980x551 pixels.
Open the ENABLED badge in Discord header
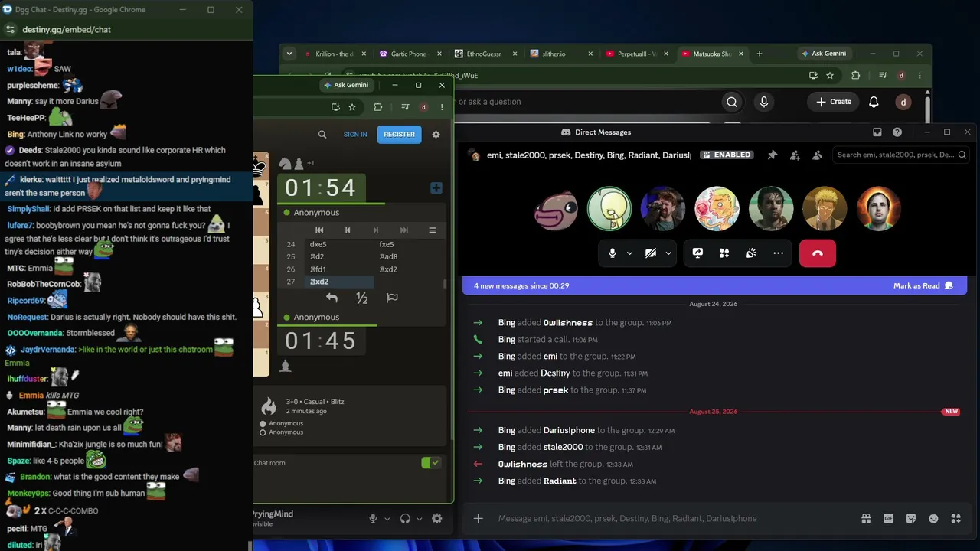pos(727,155)
